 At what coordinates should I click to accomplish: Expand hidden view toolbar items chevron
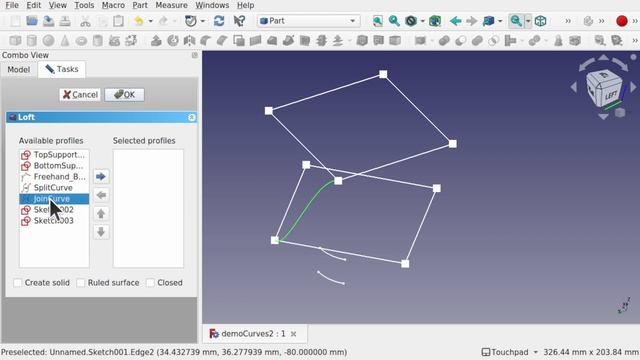(568, 21)
